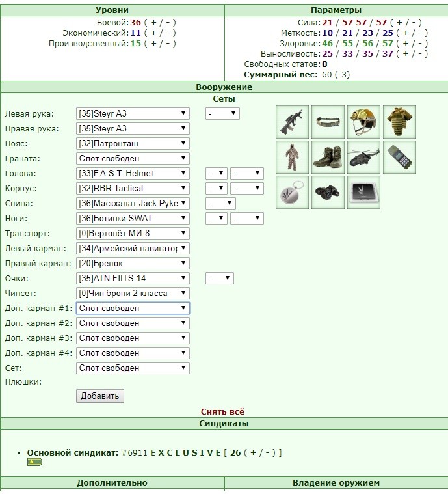This screenshot has height=494, width=448.
Task: Open the Правая рука weapon dropdown
Action: [x=133, y=128]
